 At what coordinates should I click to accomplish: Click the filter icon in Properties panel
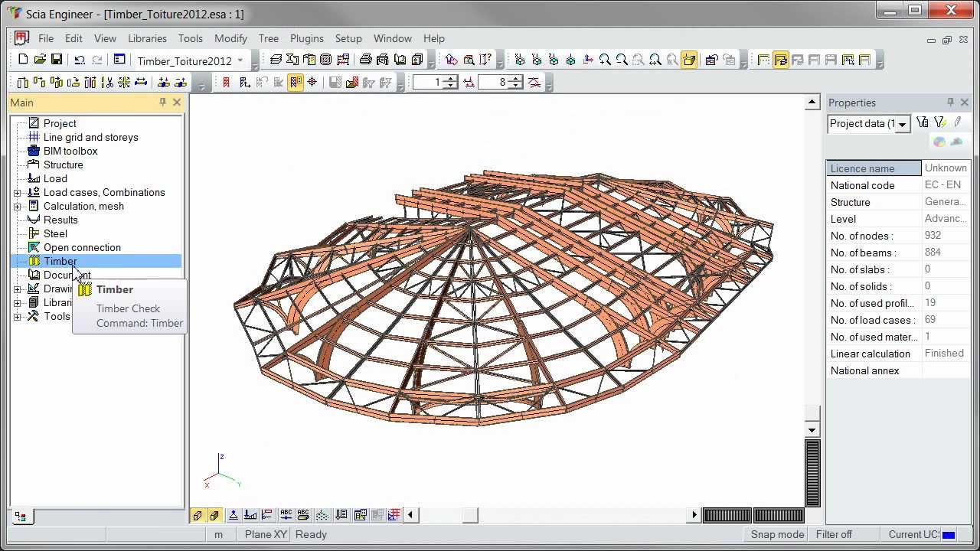coord(923,122)
